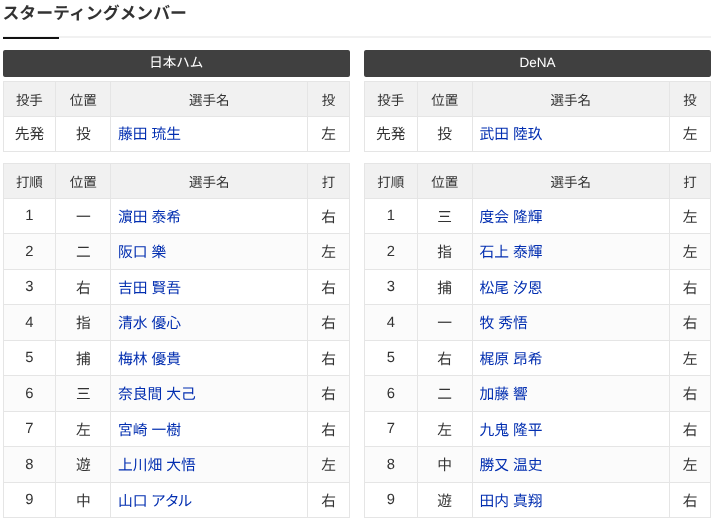Click 牧 秀悟 player link
The height and width of the screenshot is (524, 716).
(x=503, y=323)
